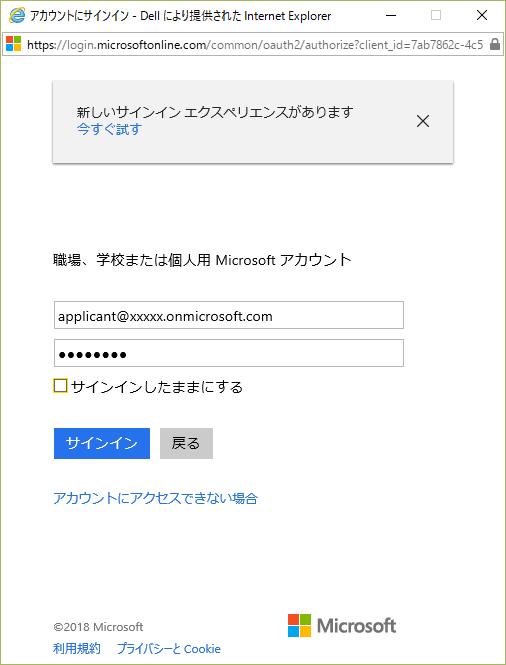Click the サインインしたままにする label text
The image size is (506, 665).
(157, 387)
